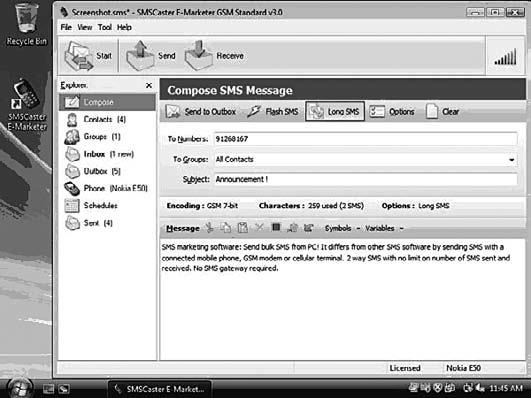Image resolution: width=531 pixels, height=398 pixels.
Task: Open the Help menu
Action: pos(124,27)
